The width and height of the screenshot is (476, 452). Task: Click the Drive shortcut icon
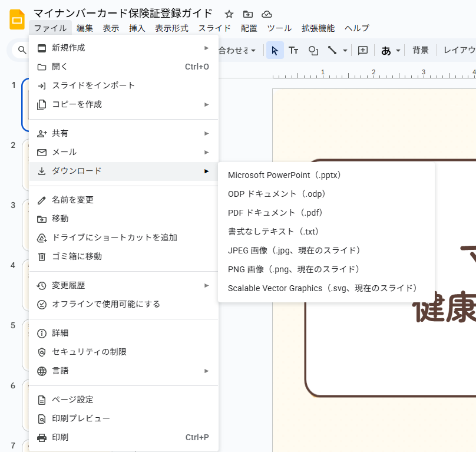pos(42,238)
